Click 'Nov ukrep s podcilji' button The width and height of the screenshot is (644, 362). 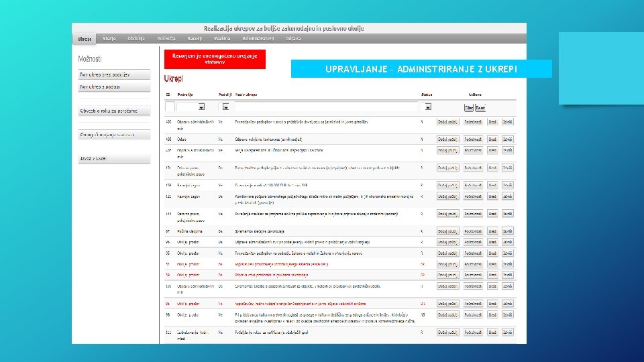pos(114,86)
